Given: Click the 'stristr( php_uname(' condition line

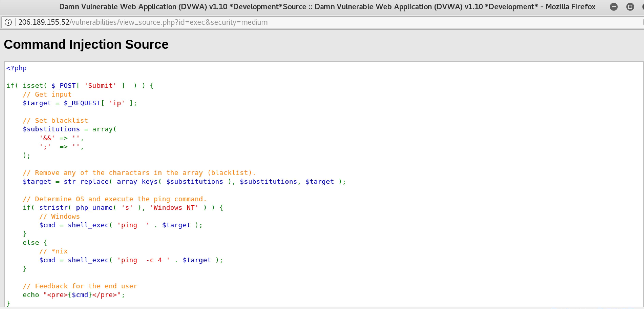Looking at the screenshot, I should coord(123,208).
